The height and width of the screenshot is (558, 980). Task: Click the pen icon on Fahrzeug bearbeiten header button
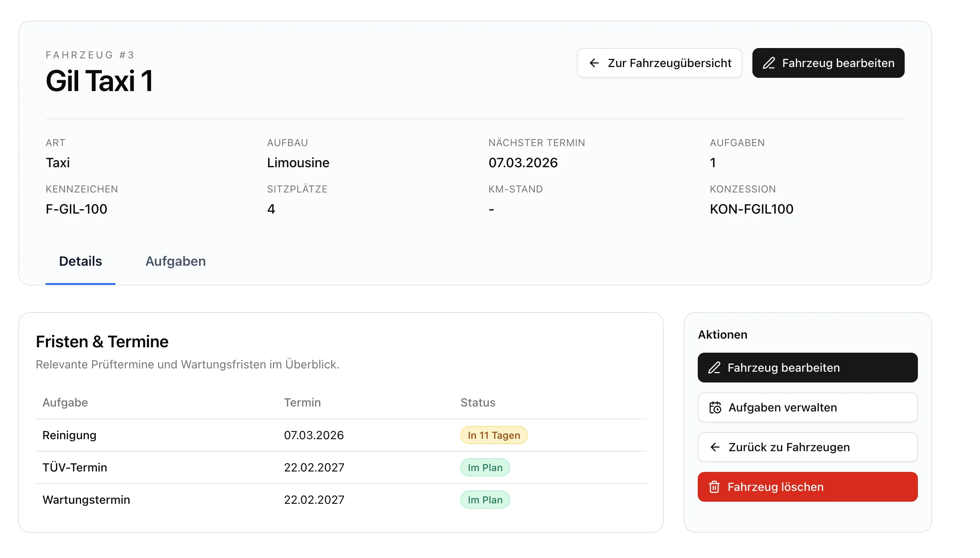(769, 63)
